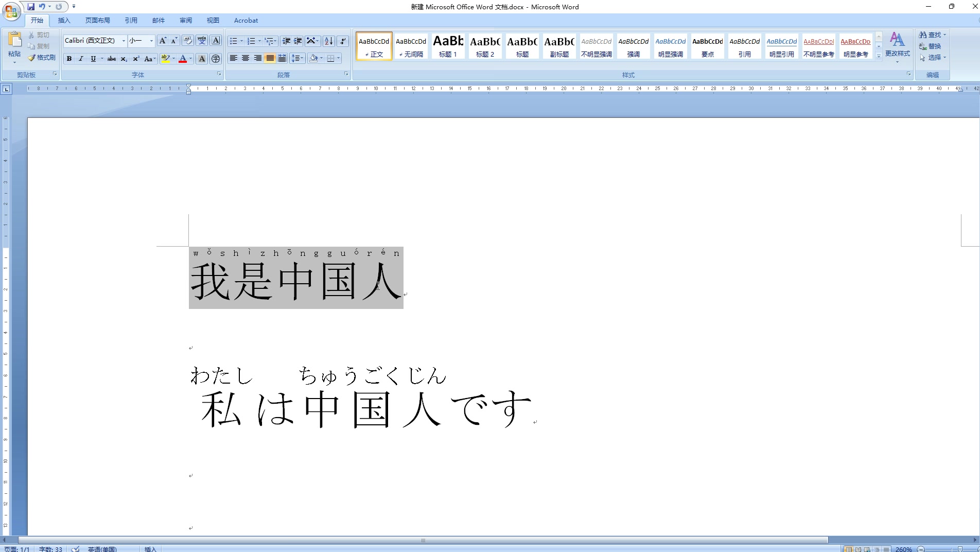This screenshot has width=980, height=552.
Task: Toggle Underline formatting
Action: [x=93, y=59]
